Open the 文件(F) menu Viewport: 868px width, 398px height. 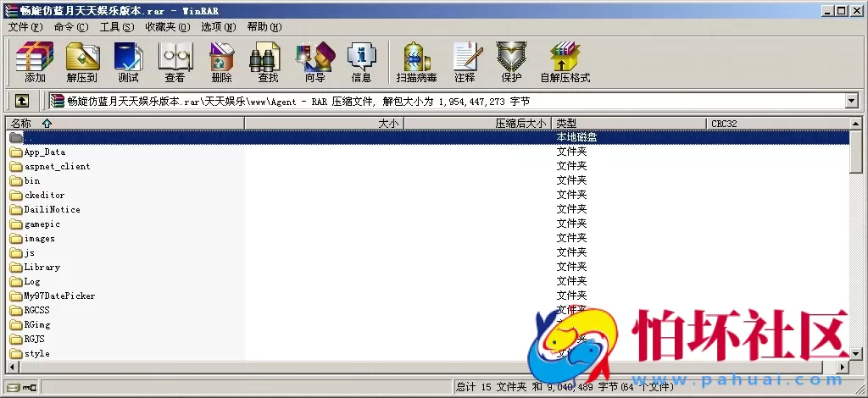click(25, 27)
